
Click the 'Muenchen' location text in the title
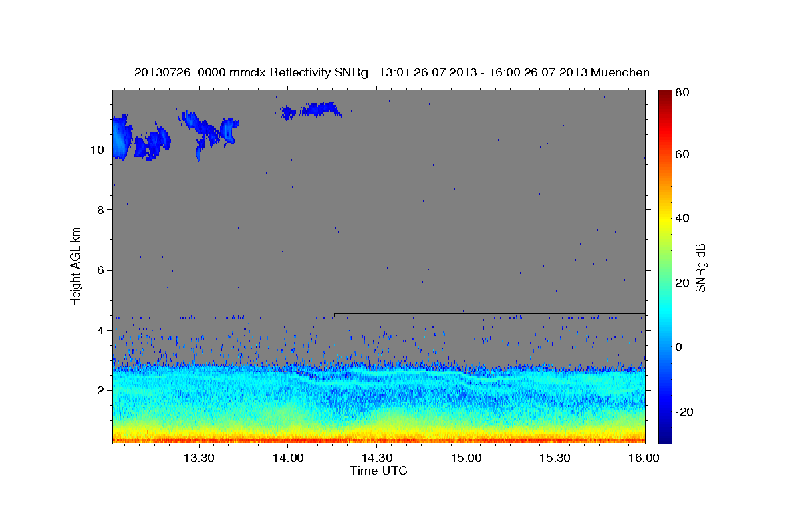(620, 73)
